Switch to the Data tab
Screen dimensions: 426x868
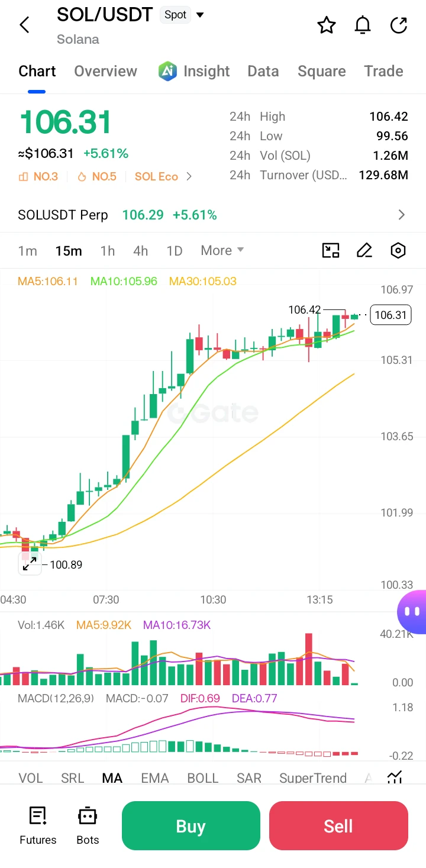pyautogui.click(x=263, y=71)
